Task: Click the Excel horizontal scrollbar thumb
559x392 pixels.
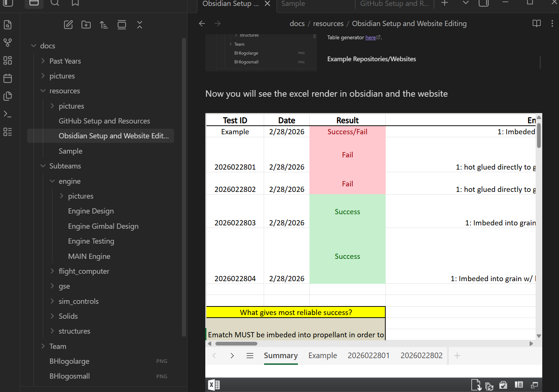Action: pos(236,344)
